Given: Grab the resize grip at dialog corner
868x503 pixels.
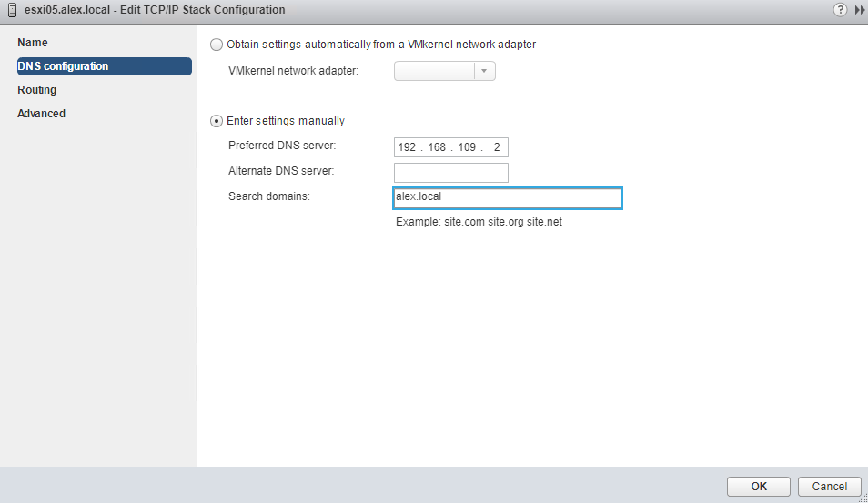Looking at the screenshot, I should pos(863,498).
